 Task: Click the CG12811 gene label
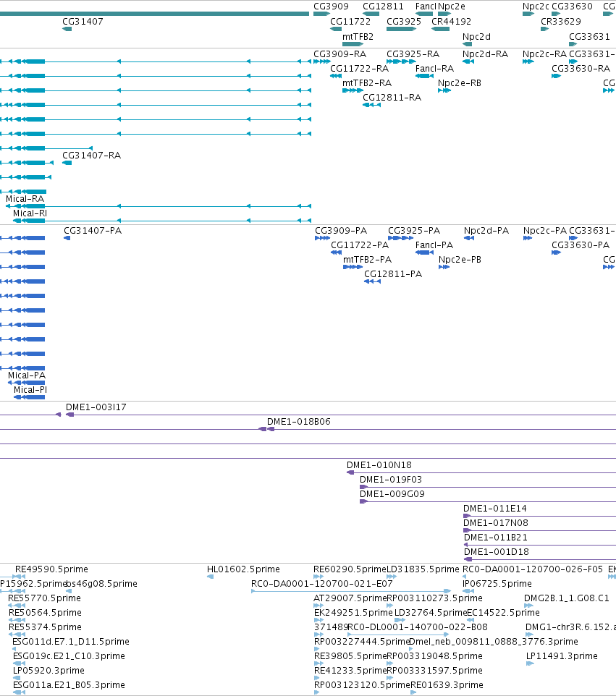click(x=383, y=7)
